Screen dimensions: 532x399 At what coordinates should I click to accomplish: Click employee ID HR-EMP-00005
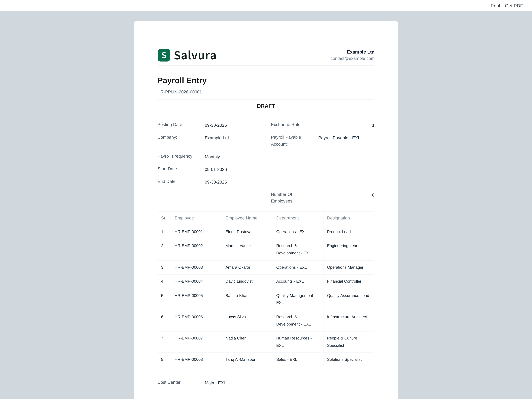pos(189,296)
